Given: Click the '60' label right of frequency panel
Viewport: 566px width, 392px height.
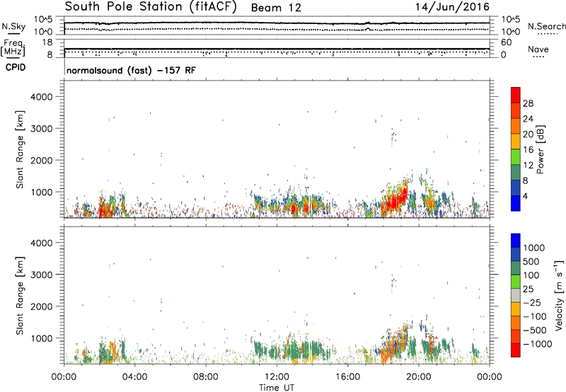Looking at the screenshot, I should (x=507, y=42).
